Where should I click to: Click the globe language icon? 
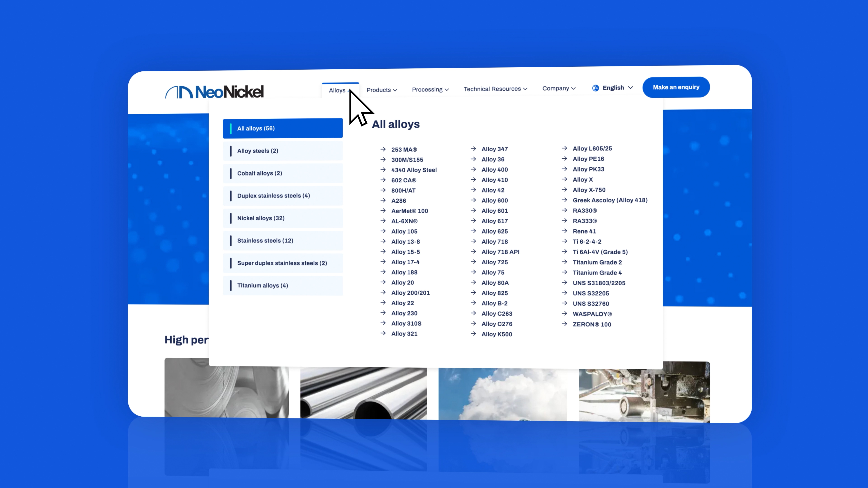(595, 88)
